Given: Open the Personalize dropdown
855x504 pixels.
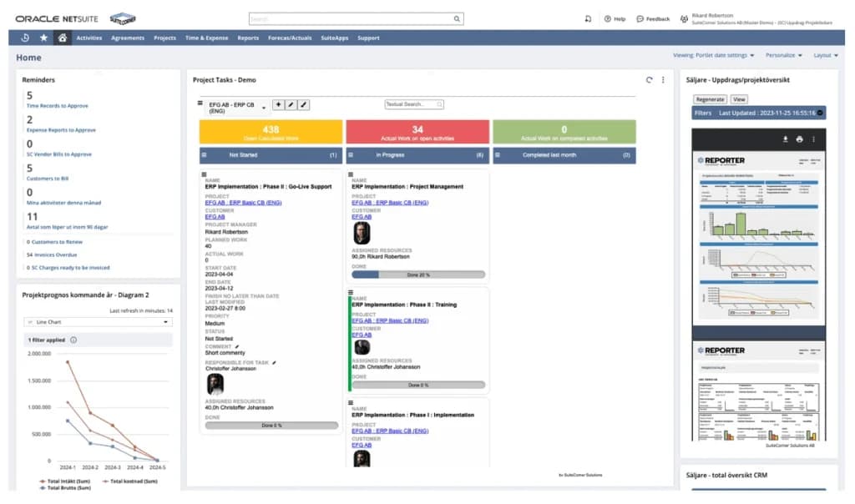Looking at the screenshot, I should [784, 56].
